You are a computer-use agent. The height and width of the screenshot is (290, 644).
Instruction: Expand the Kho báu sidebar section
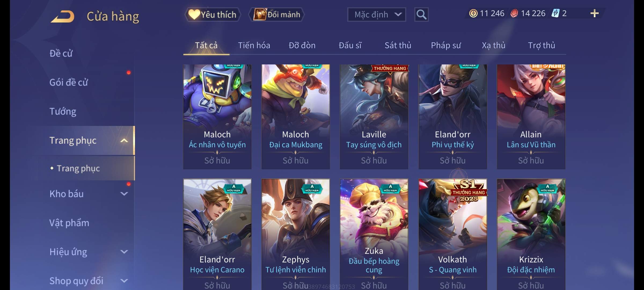pos(124,194)
